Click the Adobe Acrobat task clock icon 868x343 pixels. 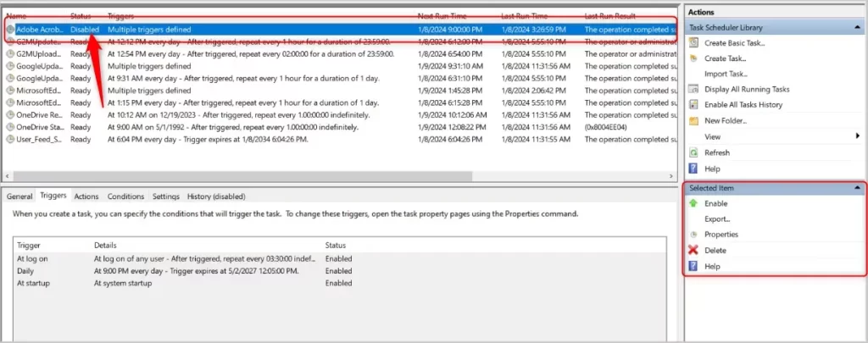[10, 30]
